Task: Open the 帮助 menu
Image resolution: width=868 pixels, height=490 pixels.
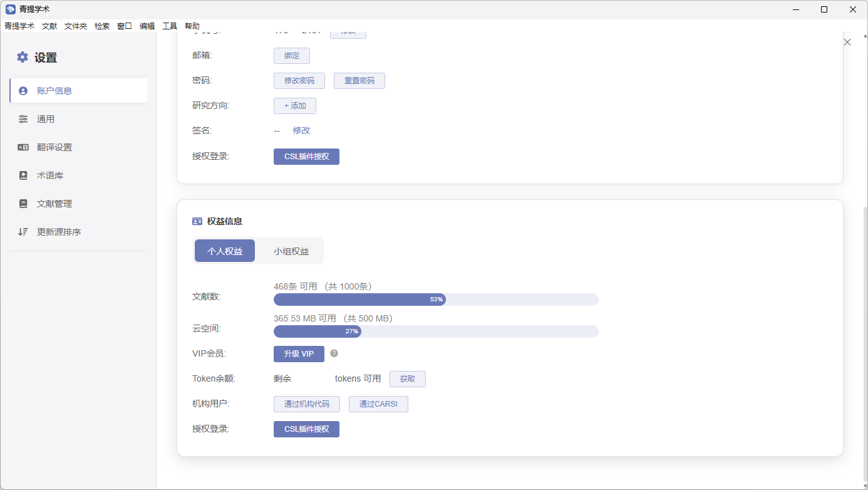Action: 192,26
